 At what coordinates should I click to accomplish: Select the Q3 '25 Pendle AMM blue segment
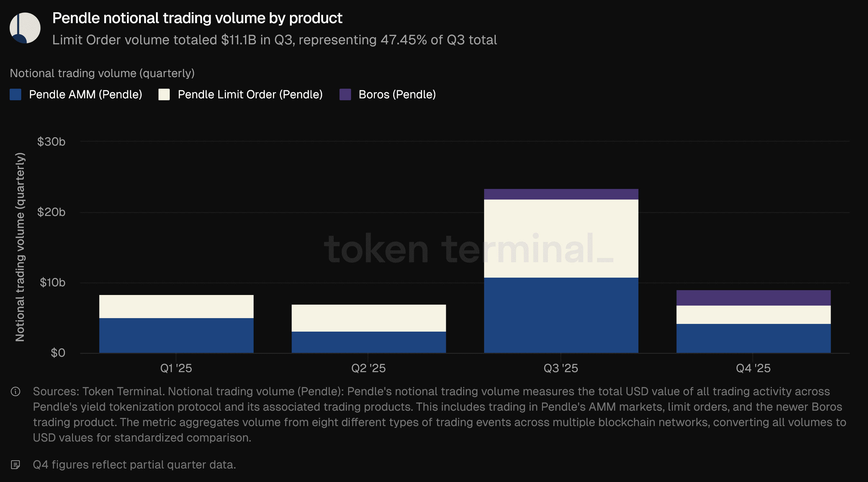(x=561, y=315)
